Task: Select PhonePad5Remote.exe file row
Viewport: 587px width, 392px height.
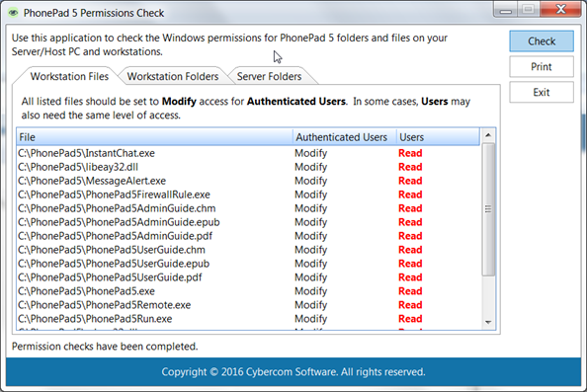Action: [248, 305]
